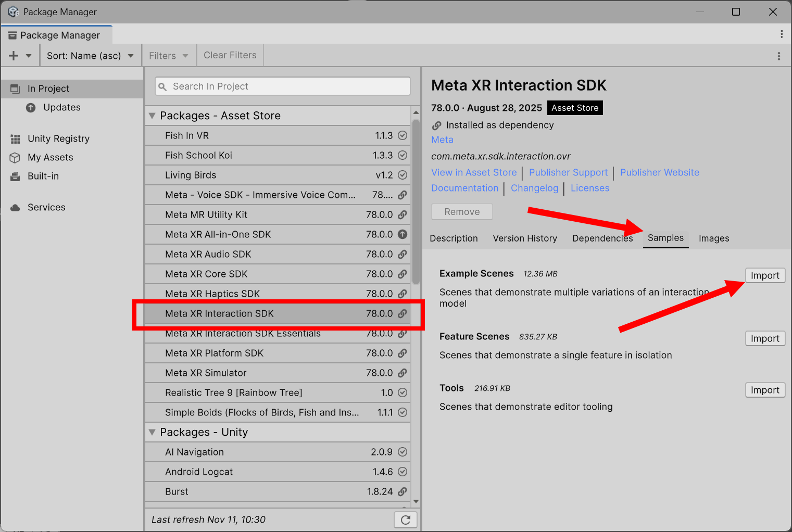The height and width of the screenshot is (532, 792).
Task: Select the Living Birds package
Action: click(278, 175)
